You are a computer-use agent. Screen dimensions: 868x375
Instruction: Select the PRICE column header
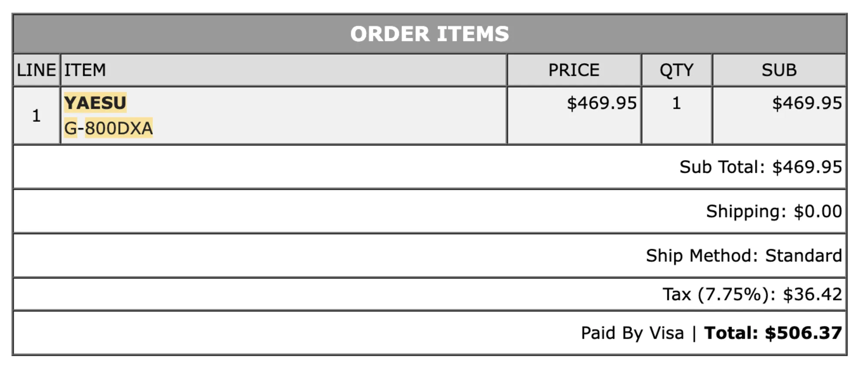pos(574,70)
